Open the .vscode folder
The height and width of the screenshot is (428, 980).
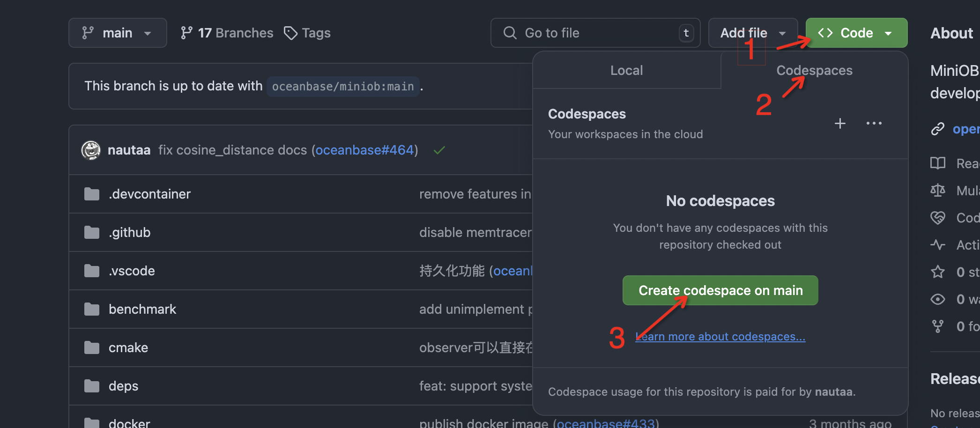pos(132,271)
